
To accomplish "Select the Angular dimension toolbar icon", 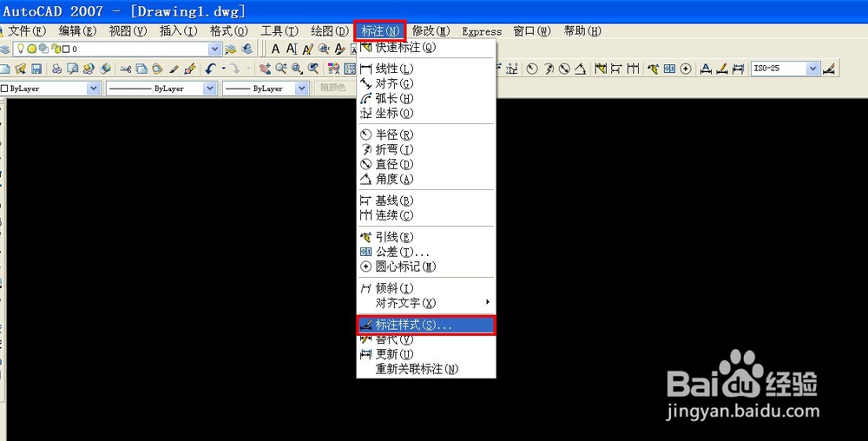I will point(580,69).
